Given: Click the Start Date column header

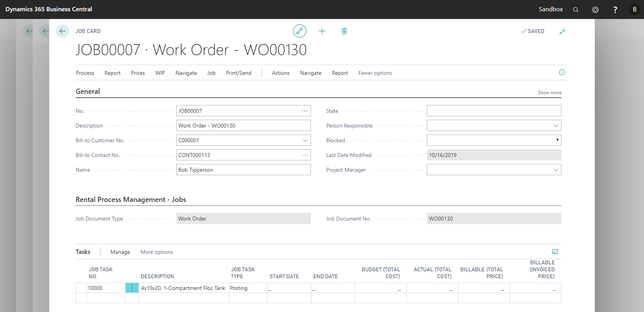Looking at the screenshot, I should (x=284, y=276).
